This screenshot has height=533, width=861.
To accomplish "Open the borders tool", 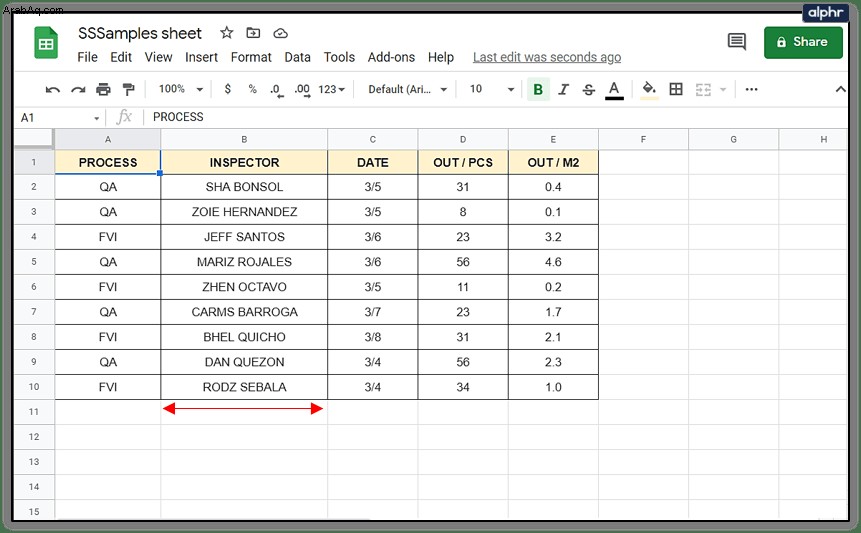I will pos(676,89).
